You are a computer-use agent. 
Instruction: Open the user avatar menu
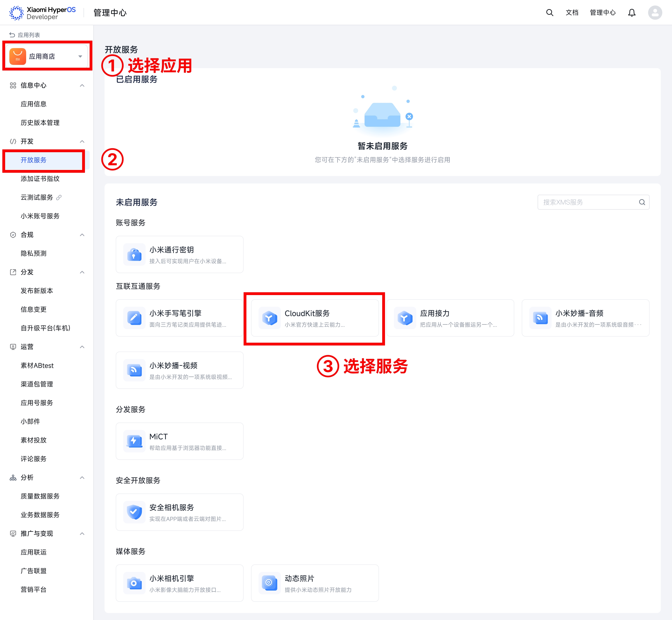[x=655, y=13]
